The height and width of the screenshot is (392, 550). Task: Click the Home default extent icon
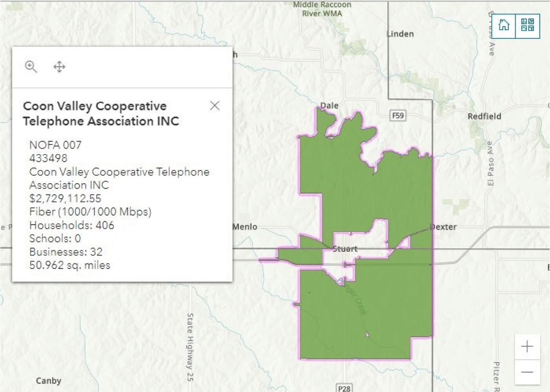pos(504,26)
